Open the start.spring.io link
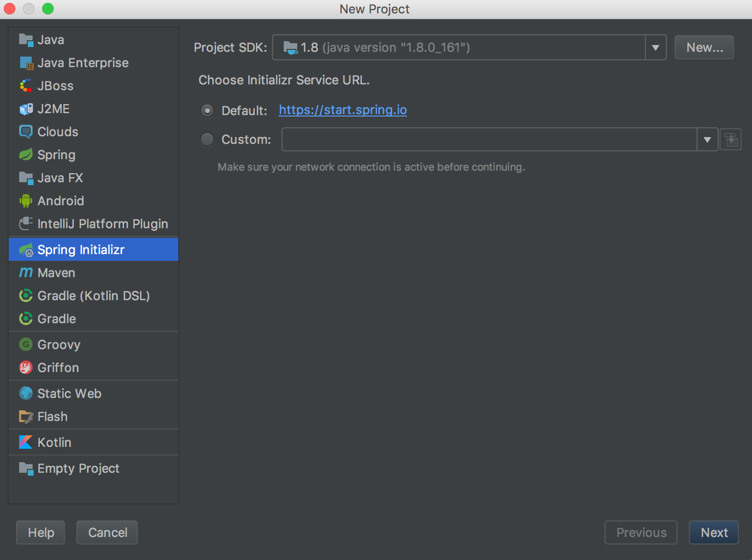 point(343,110)
